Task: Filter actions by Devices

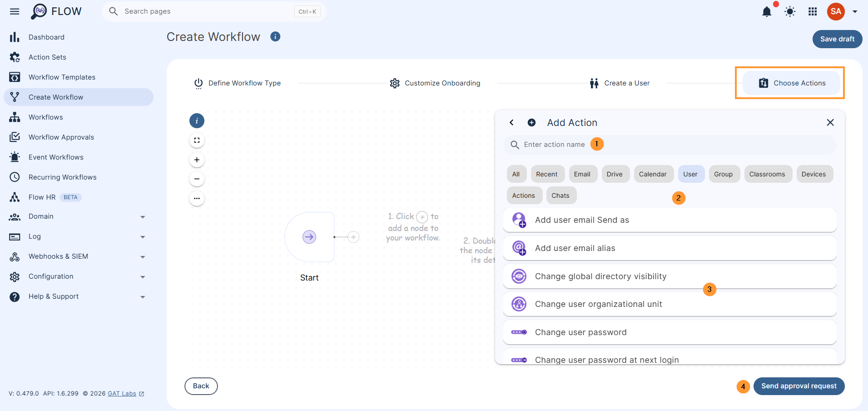Action: [814, 174]
